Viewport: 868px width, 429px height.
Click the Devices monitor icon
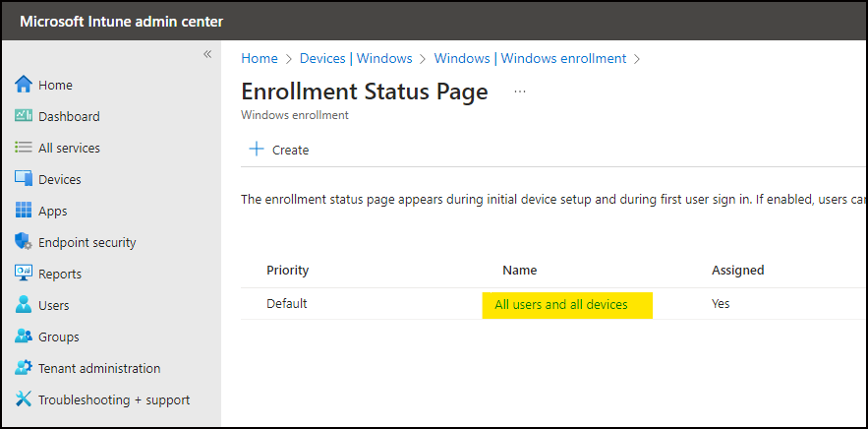click(24, 180)
